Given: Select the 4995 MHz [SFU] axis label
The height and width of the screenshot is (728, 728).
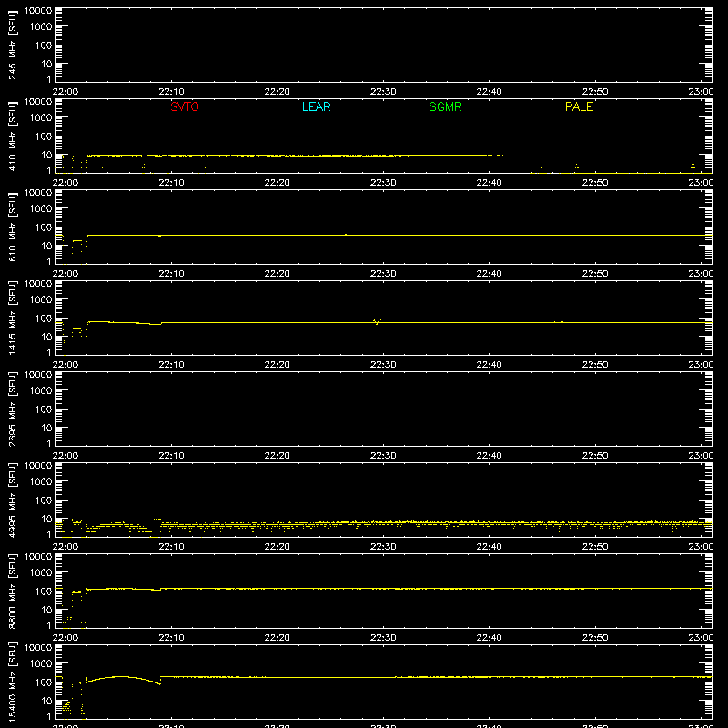Looking at the screenshot, I should click(12, 500).
